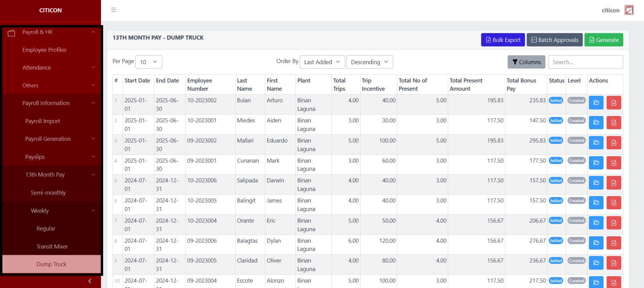The width and height of the screenshot is (644, 288).
Task: Open the Per Page dropdown
Action: (148, 62)
